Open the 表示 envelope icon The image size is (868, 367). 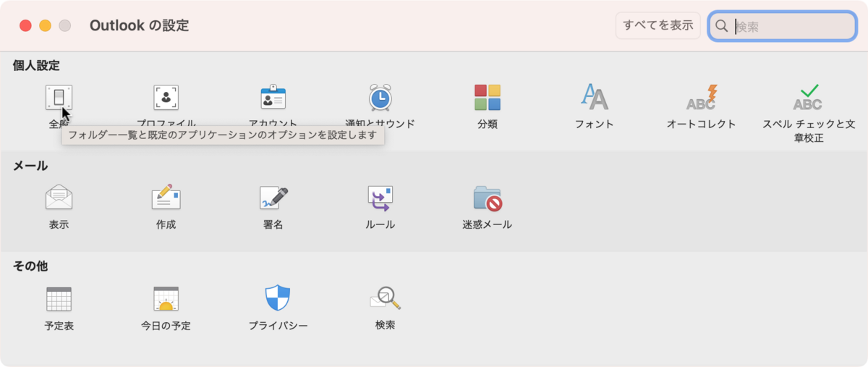point(59,198)
